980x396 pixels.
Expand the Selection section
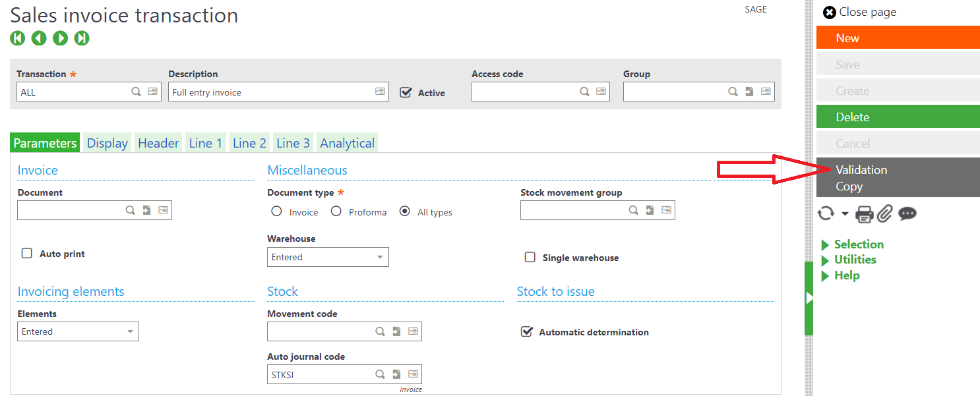point(859,244)
